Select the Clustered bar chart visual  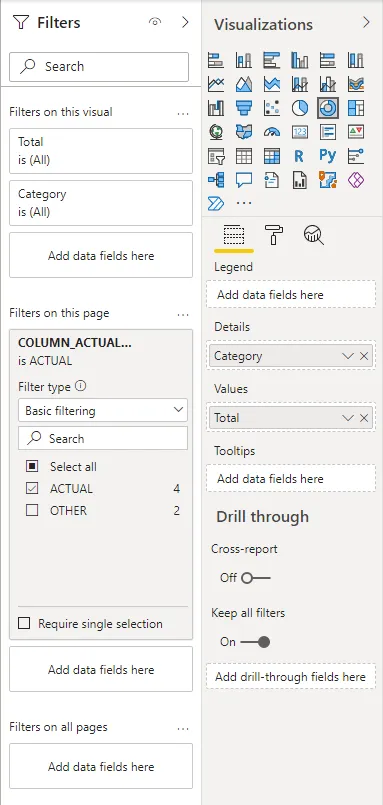pyautogui.click(x=272, y=60)
